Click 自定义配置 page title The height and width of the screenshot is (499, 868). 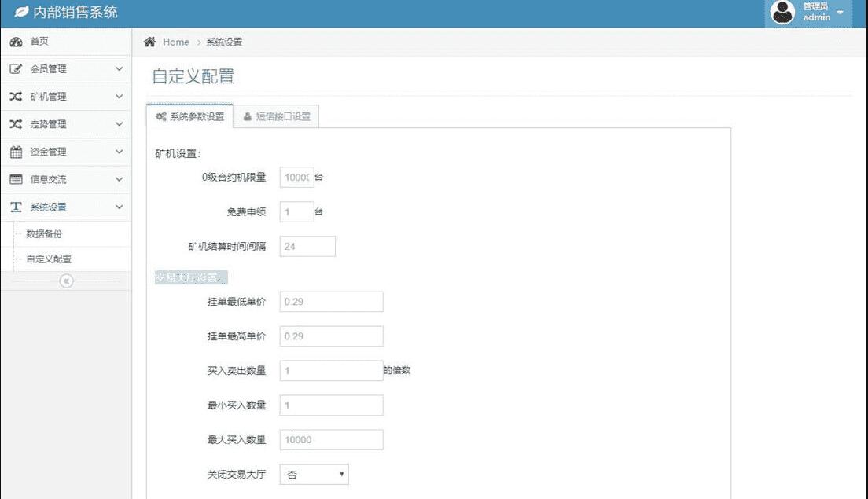pos(193,76)
